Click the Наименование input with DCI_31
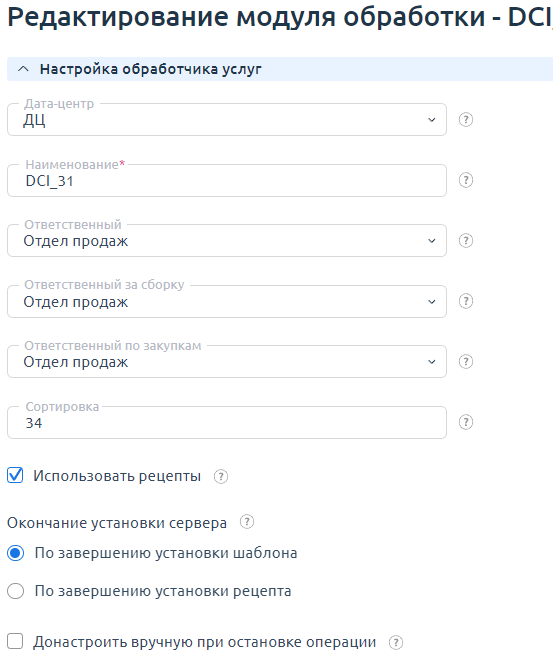The image size is (553, 670). [227, 180]
